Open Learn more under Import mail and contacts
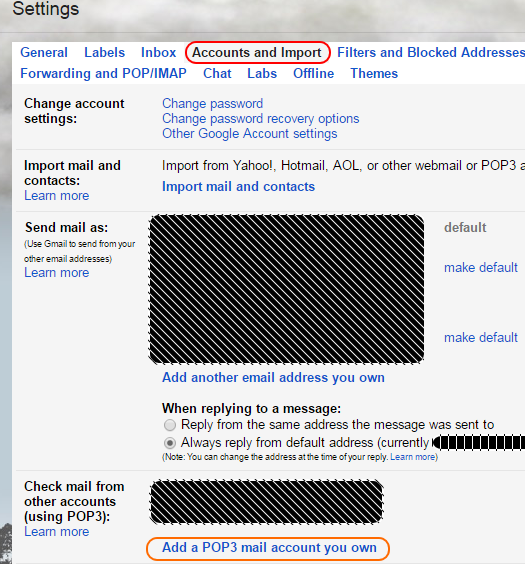This screenshot has height=564, width=525. [x=57, y=196]
